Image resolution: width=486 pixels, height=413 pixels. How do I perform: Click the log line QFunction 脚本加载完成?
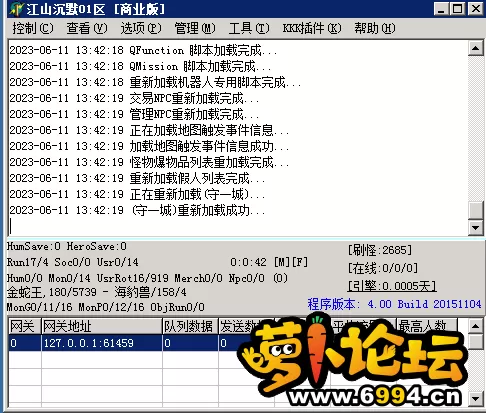tap(143, 50)
